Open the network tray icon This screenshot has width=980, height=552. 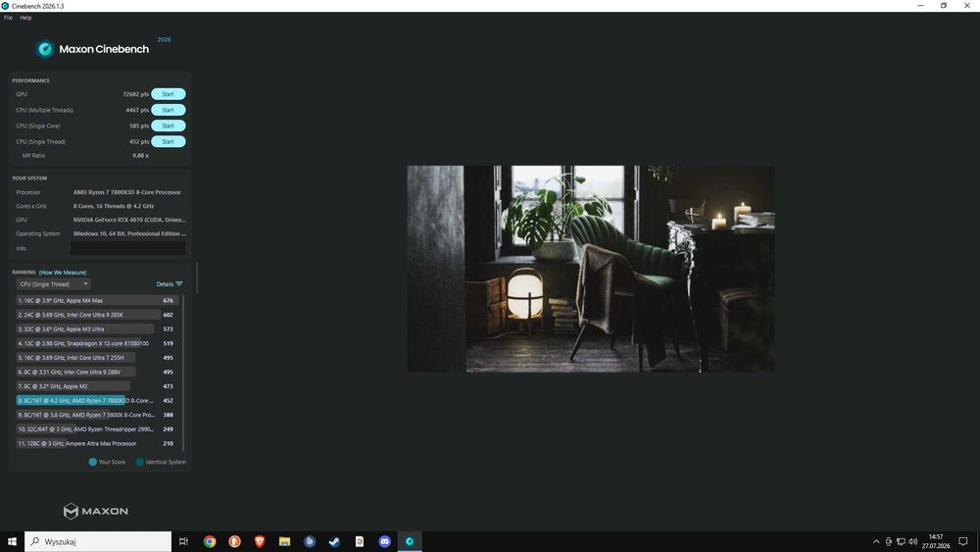point(901,541)
